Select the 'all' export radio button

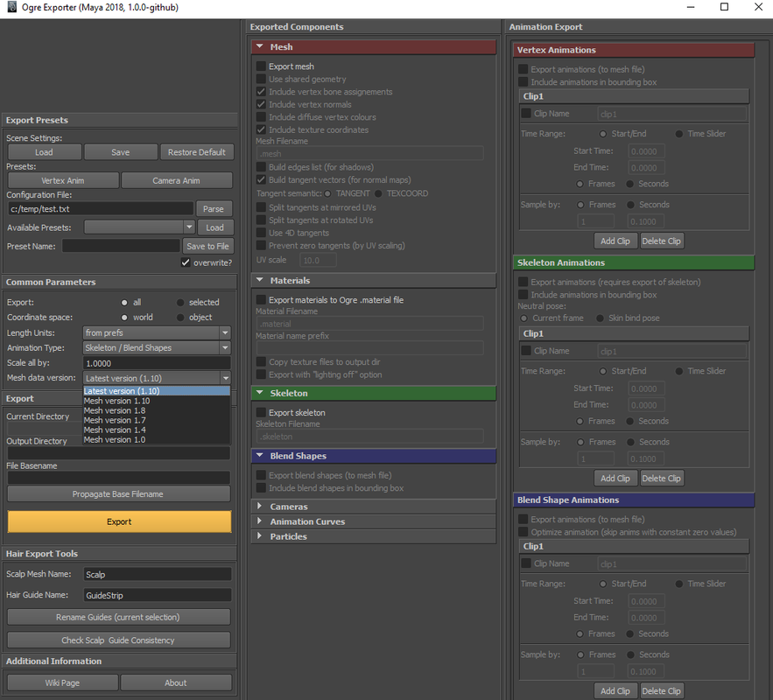[124, 303]
